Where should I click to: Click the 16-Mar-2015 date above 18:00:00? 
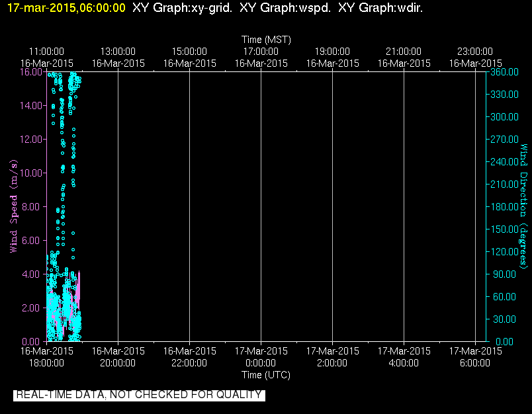[x=46, y=351]
